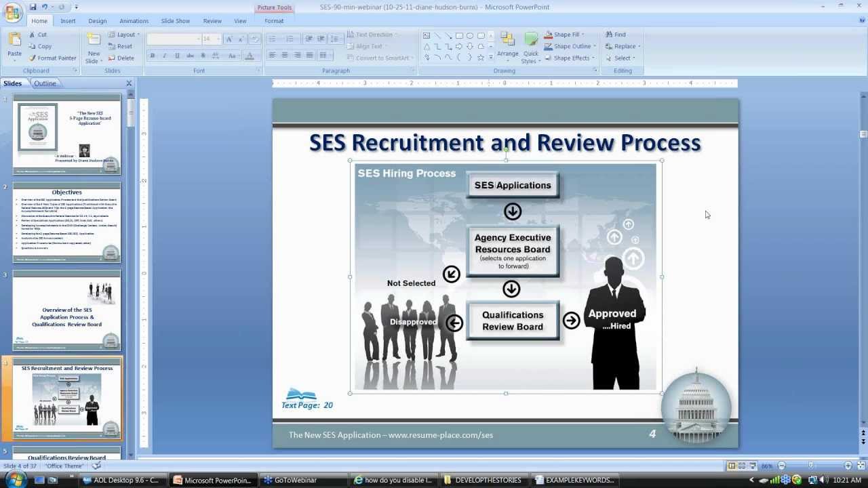
Task: Toggle Align Text Right
Action: [297, 56]
